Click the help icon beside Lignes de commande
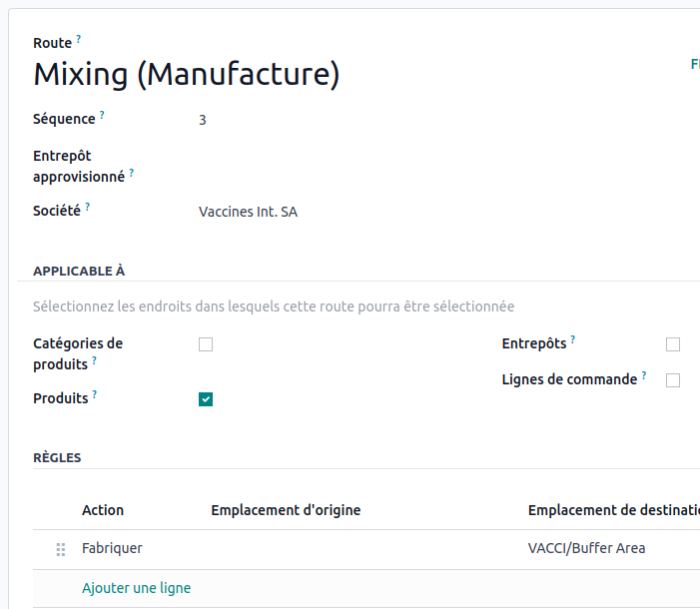Image resolution: width=700 pixels, height=609 pixels. point(644,375)
